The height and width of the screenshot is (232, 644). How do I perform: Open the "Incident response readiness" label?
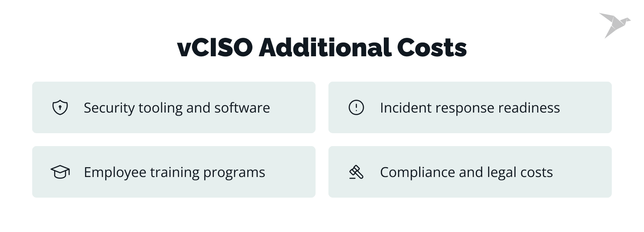coord(470,108)
